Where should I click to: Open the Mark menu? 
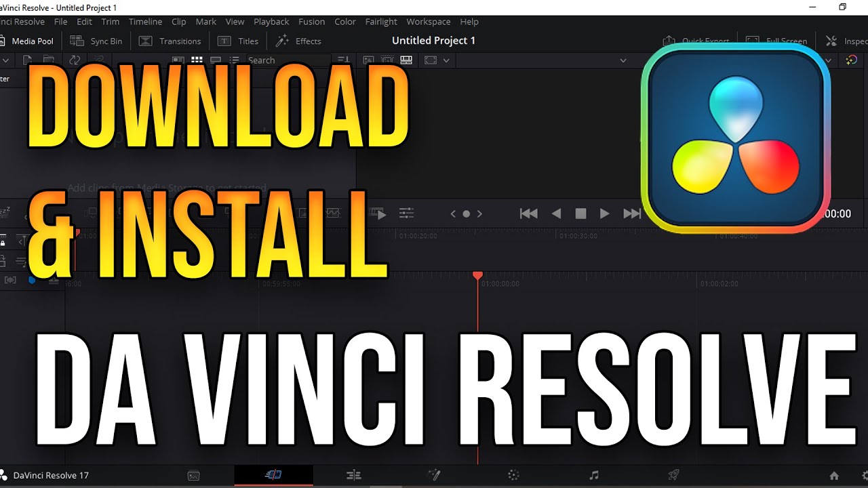point(206,22)
